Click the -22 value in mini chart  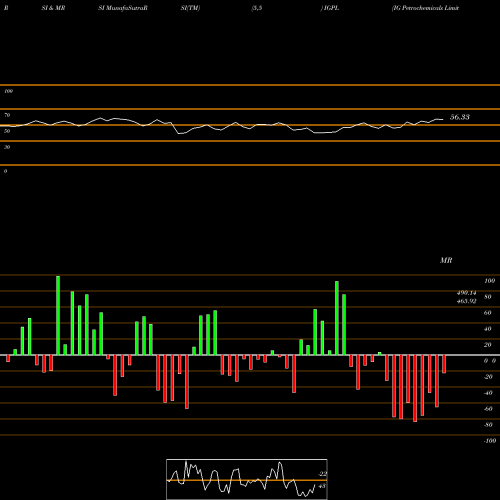pyautogui.click(x=322, y=474)
